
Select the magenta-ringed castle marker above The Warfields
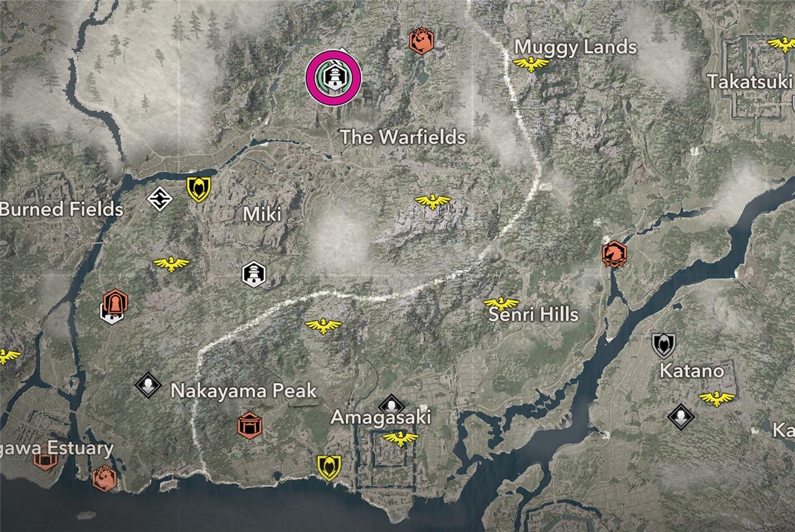pos(334,77)
